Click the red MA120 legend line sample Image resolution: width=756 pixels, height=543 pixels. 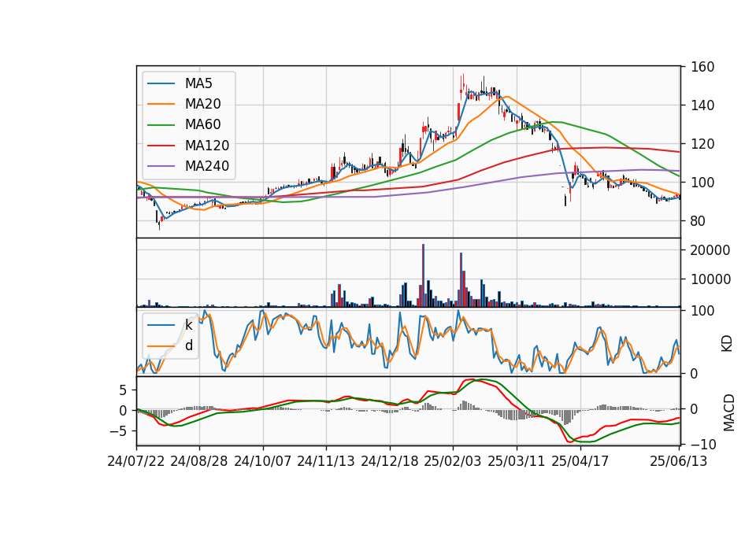(x=161, y=146)
